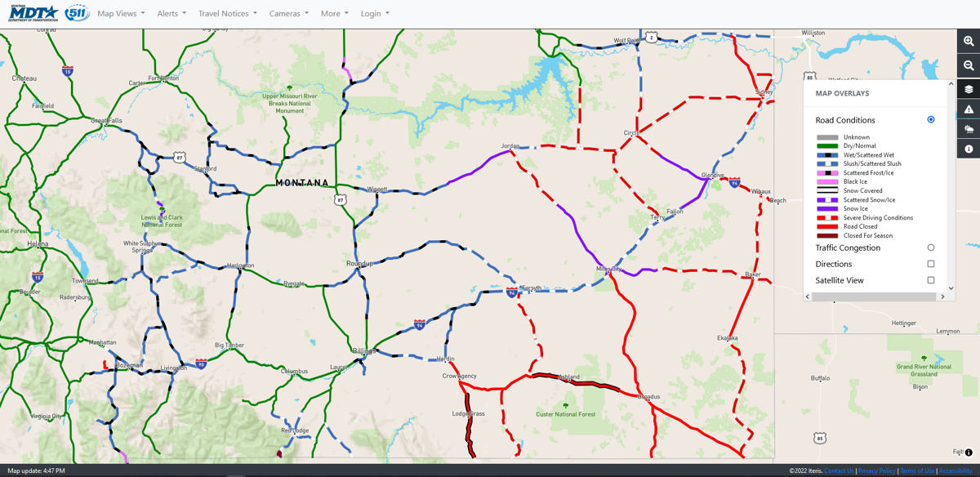The image size is (980, 477).
Task: Click the Contact Us link
Action: (839, 470)
